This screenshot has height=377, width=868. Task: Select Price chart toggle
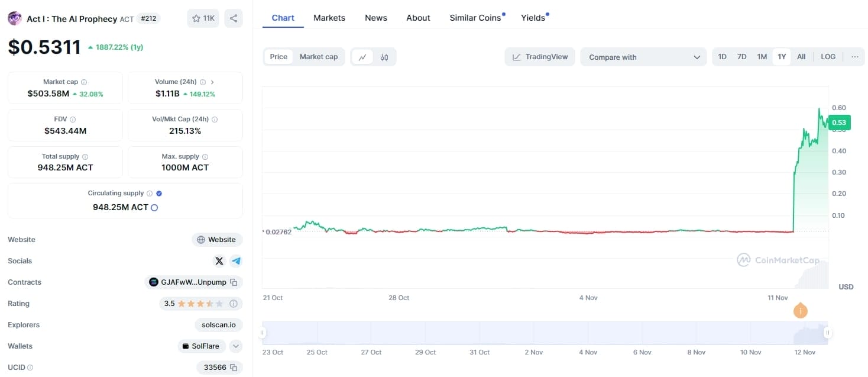pos(278,57)
